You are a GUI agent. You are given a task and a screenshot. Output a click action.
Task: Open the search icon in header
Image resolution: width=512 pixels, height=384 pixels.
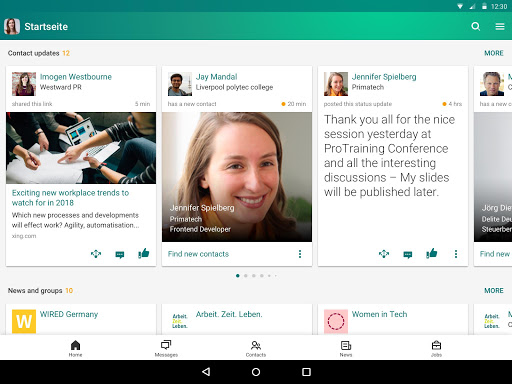pyautogui.click(x=476, y=26)
